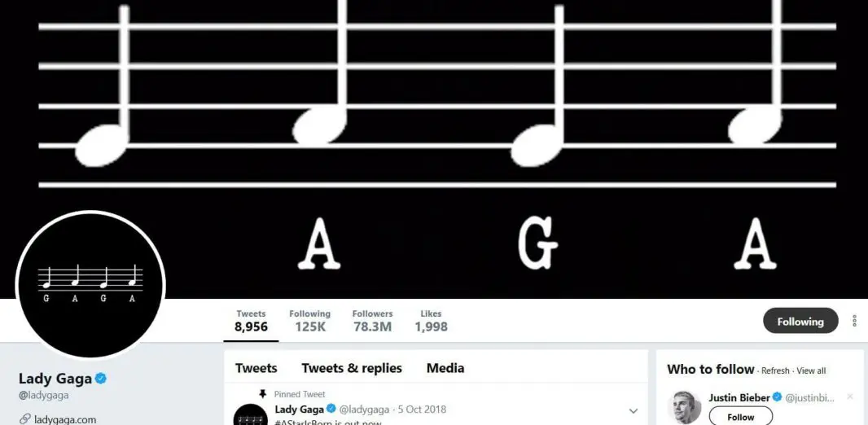The image size is (868, 425).
Task: View all follow suggestions
Action: coord(811,370)
